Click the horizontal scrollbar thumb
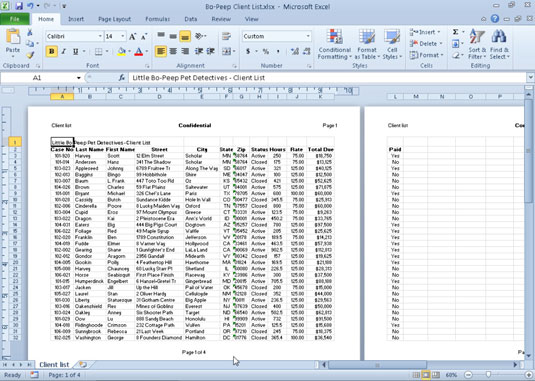The image size is (535, 381). click(x=377, y=365)
